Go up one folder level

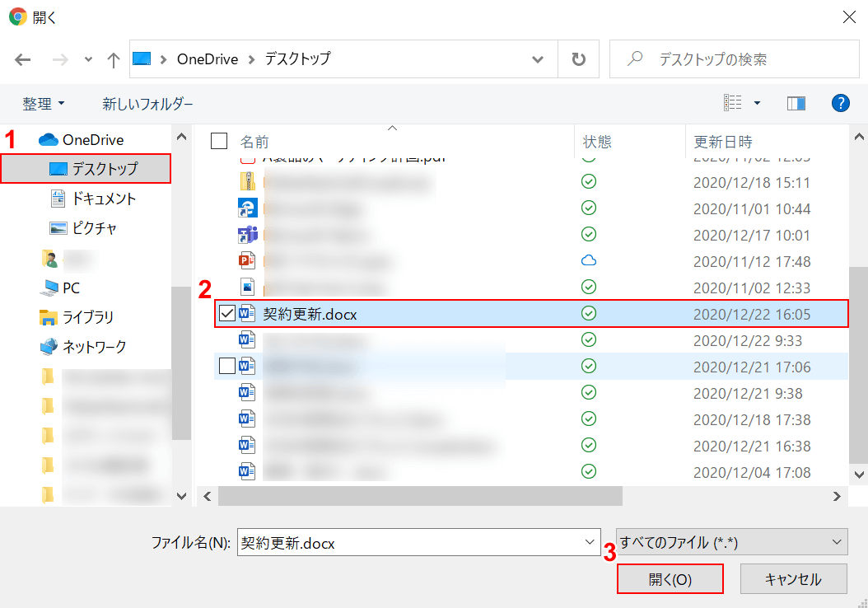click(x=114, y=59)
